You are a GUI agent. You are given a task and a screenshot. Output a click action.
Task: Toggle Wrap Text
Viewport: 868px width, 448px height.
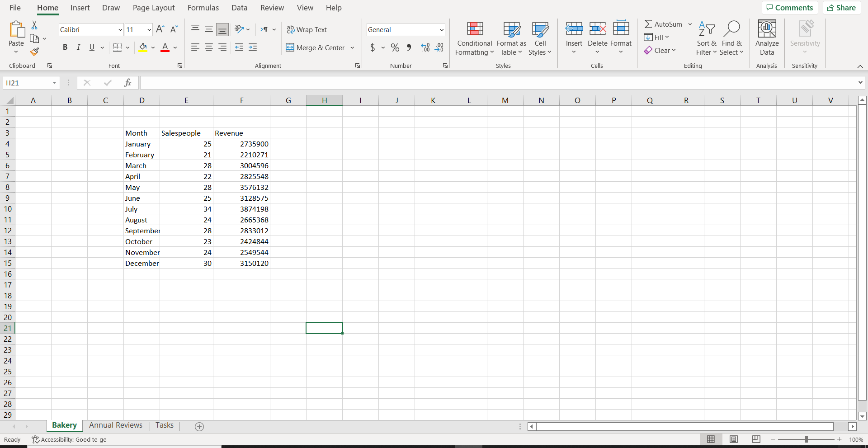click(x=307, y=30)
